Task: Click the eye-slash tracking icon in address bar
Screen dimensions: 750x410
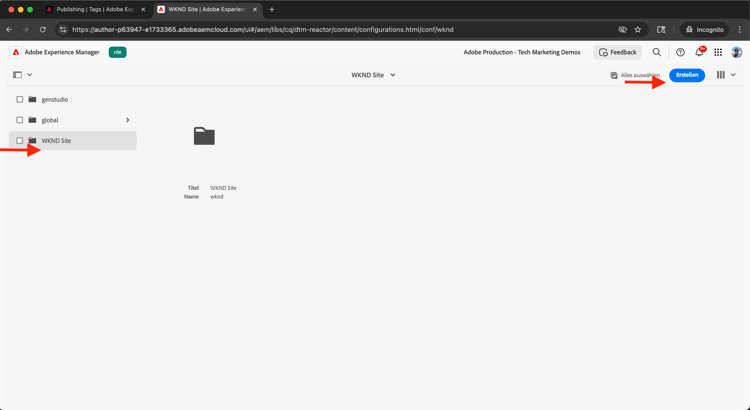Action: tap(622, 30)
